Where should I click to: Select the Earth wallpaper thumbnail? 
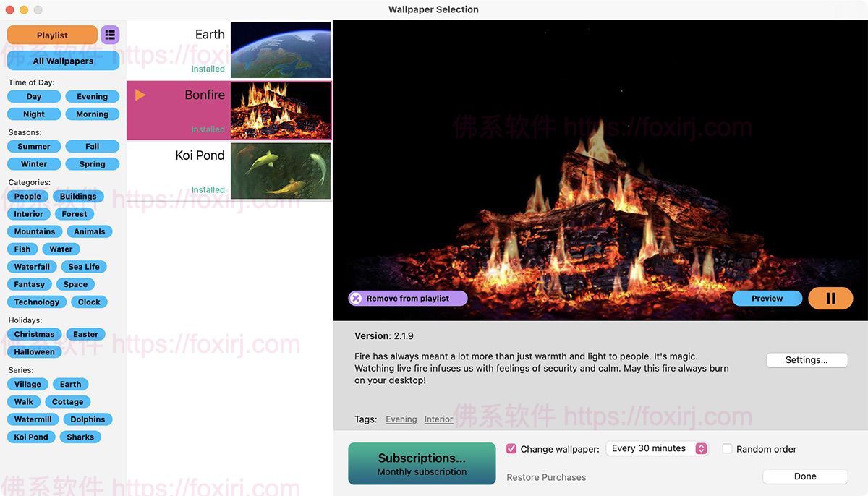pos(280,50)
